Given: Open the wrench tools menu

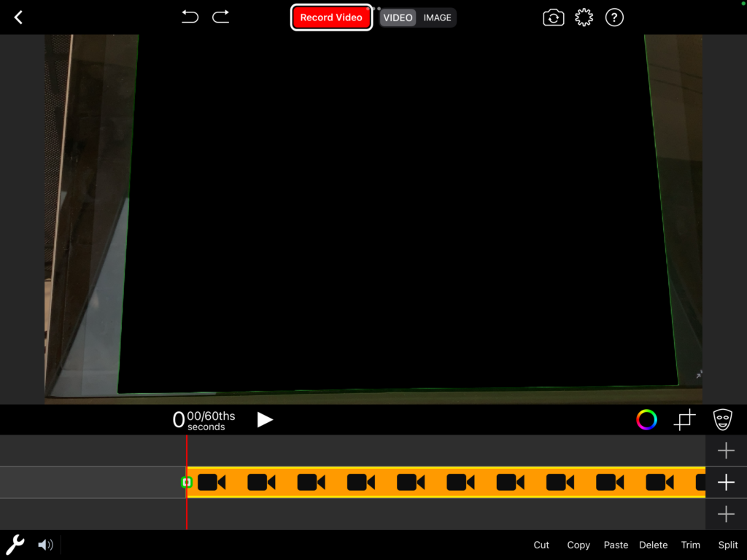Looking at the screenshot, I should pos(15,544).
